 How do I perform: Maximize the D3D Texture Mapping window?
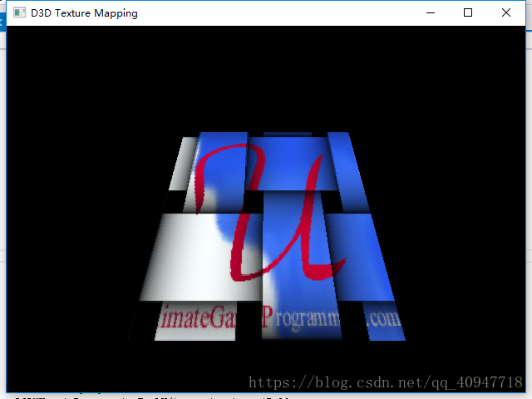pyautogui.click(x=468, y=13)
